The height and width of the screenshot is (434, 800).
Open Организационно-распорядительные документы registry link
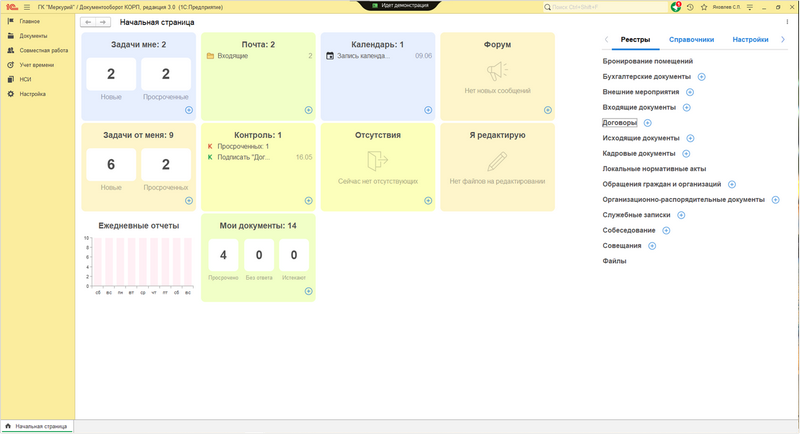pyautogui.click(x=684, y=200)
